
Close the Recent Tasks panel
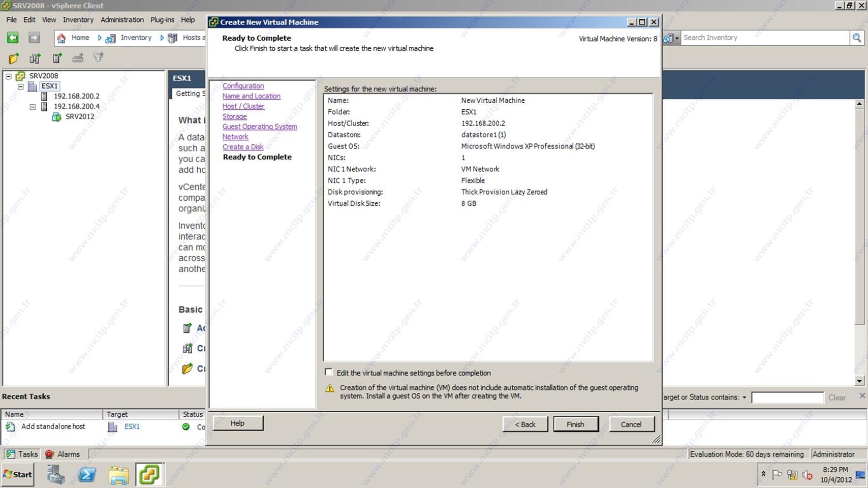tap(862, 395)
